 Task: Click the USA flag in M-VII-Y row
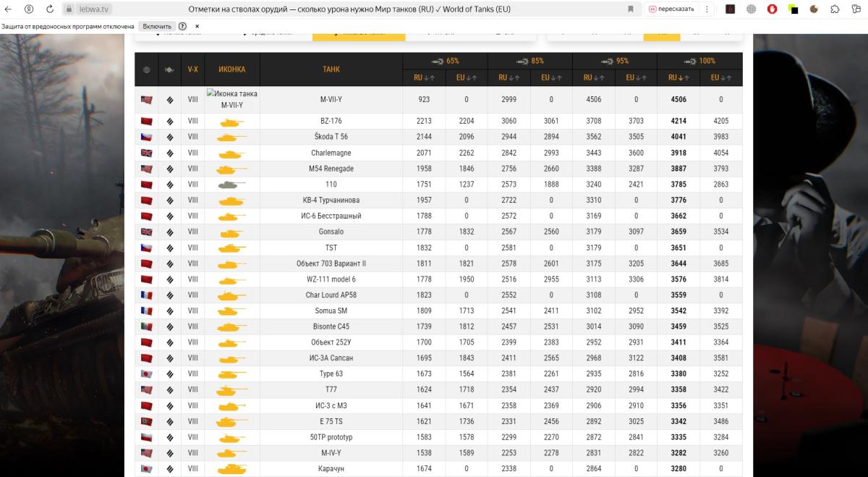[x=147, y=100]
